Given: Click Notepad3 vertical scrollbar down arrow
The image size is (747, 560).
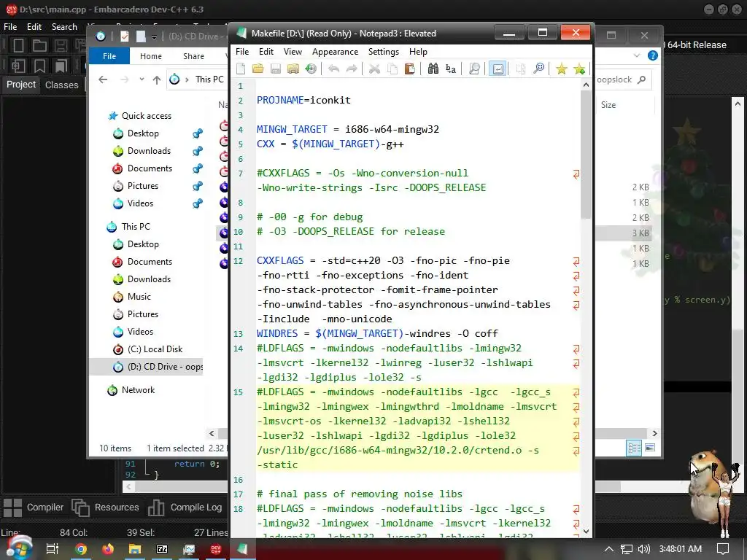Looking at the screenshot, I should click(586, 532).
